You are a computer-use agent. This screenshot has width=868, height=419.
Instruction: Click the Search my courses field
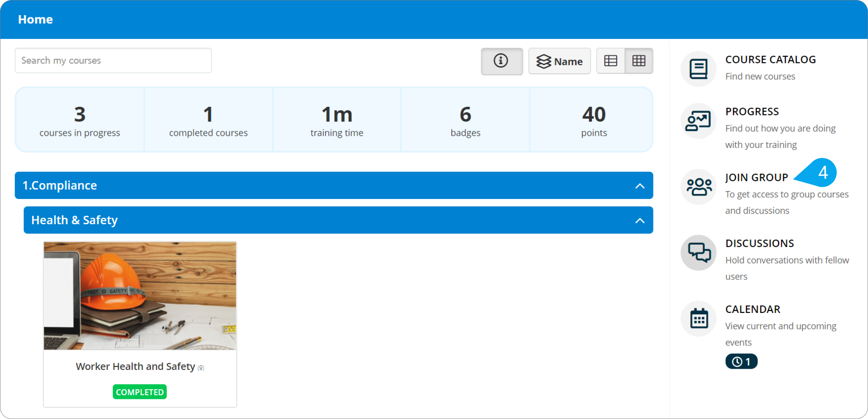[113, 60]
